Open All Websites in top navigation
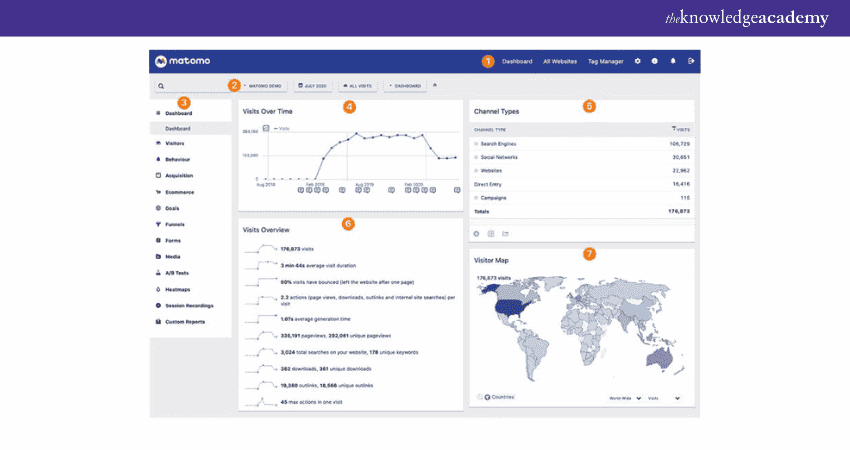Image resolution: width=850 pixels, height=450 pixels. (559, 61)
